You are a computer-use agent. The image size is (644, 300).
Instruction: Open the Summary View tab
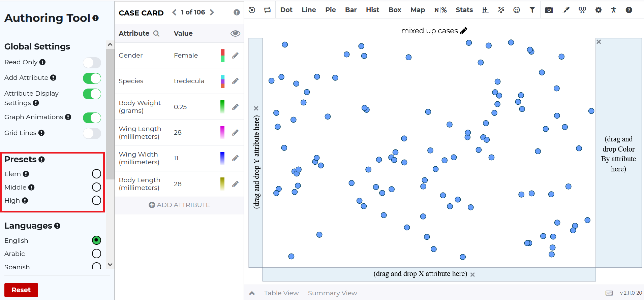click(x=332, y=293)
